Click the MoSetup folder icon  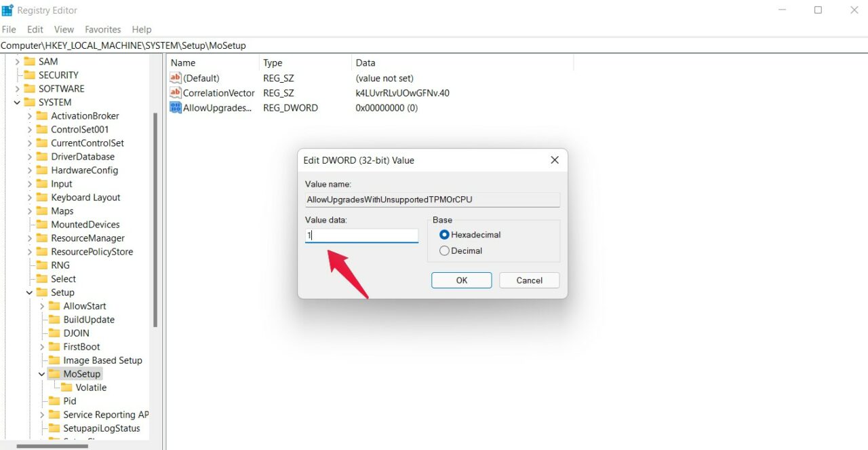coord(54,373)
